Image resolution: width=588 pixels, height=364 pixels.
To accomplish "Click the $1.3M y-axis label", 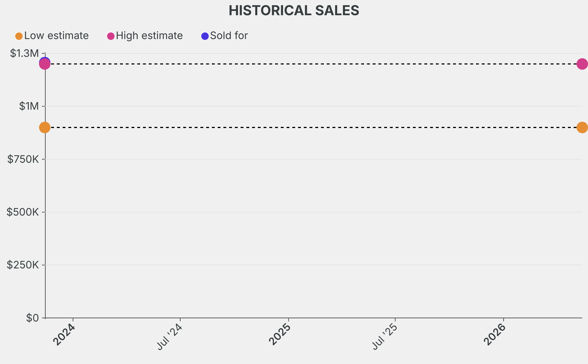I will tap(25, 53).
